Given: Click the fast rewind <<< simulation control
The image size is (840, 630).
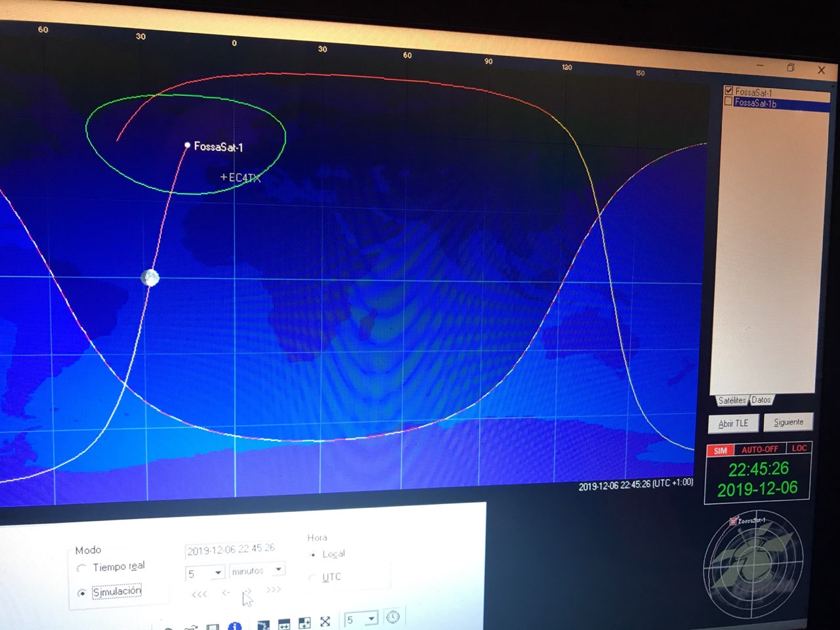Looking at the screenshot, I should point(199,594).
